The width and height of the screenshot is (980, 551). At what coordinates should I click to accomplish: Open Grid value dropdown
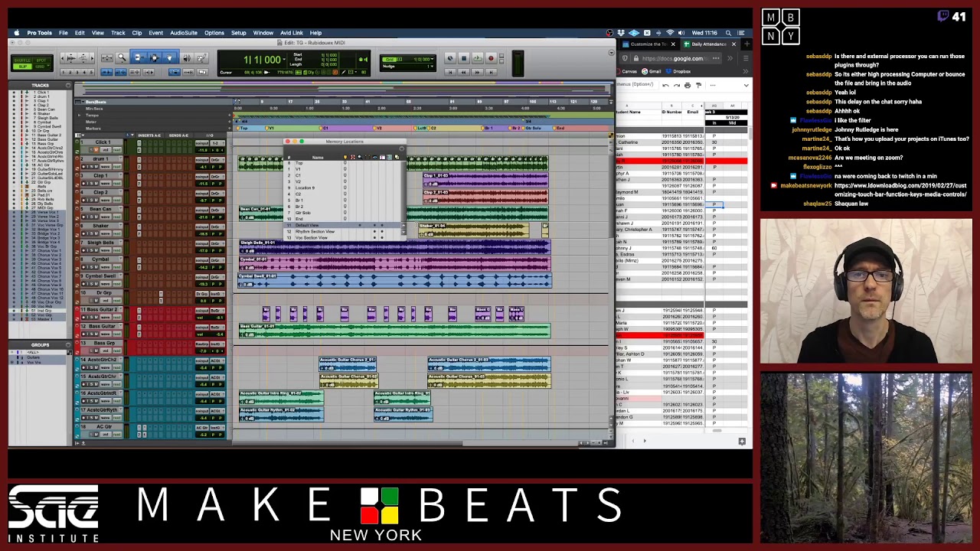[x=432, y=59]
